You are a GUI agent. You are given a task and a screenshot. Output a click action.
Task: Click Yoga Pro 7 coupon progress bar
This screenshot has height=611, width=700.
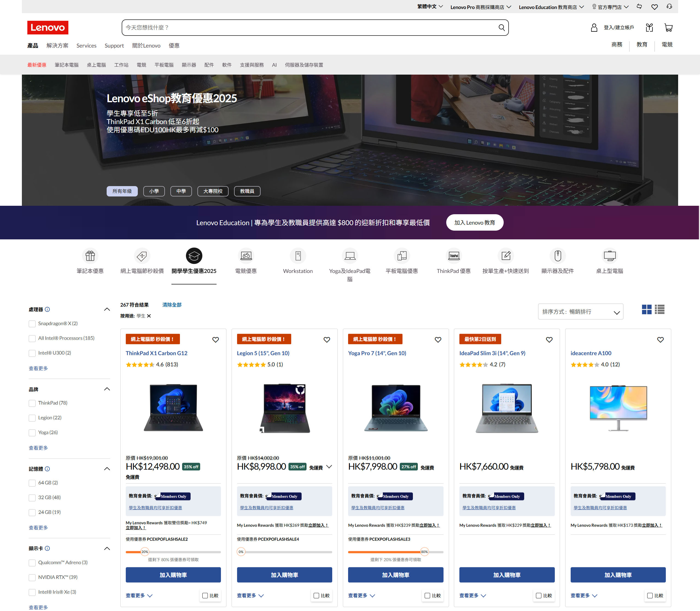[395, 552]
